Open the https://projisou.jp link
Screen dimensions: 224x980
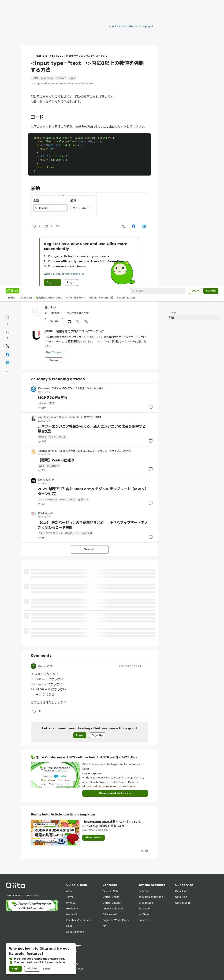(x=55, y=352)
